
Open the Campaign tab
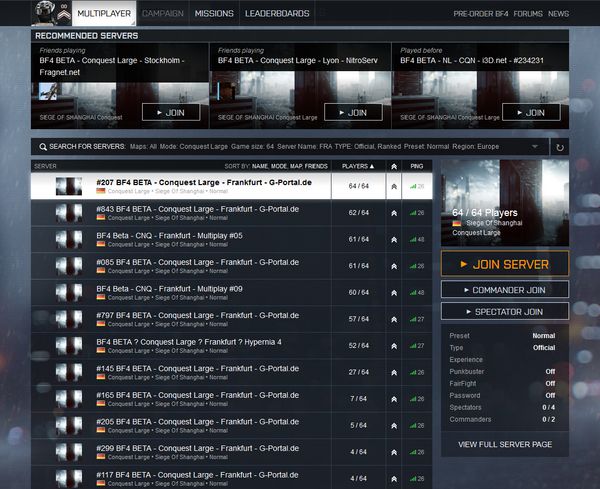(163, 14)
